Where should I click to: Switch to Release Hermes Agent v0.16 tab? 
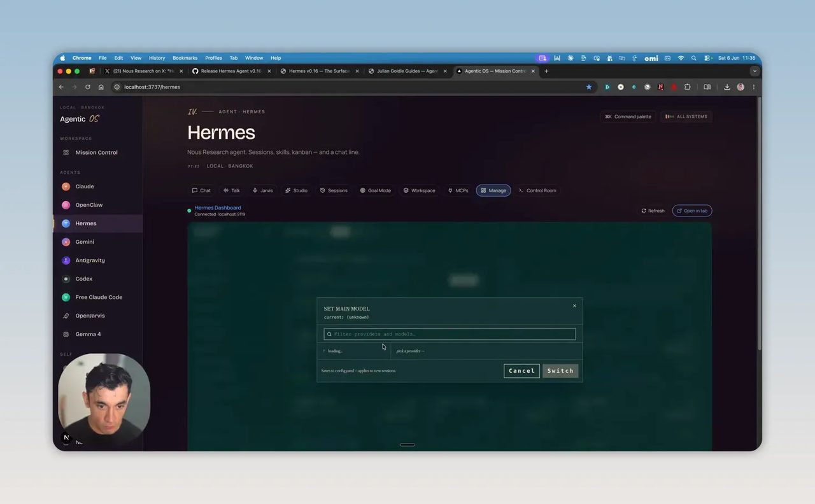pyautogui.click(x=231, y=71)
